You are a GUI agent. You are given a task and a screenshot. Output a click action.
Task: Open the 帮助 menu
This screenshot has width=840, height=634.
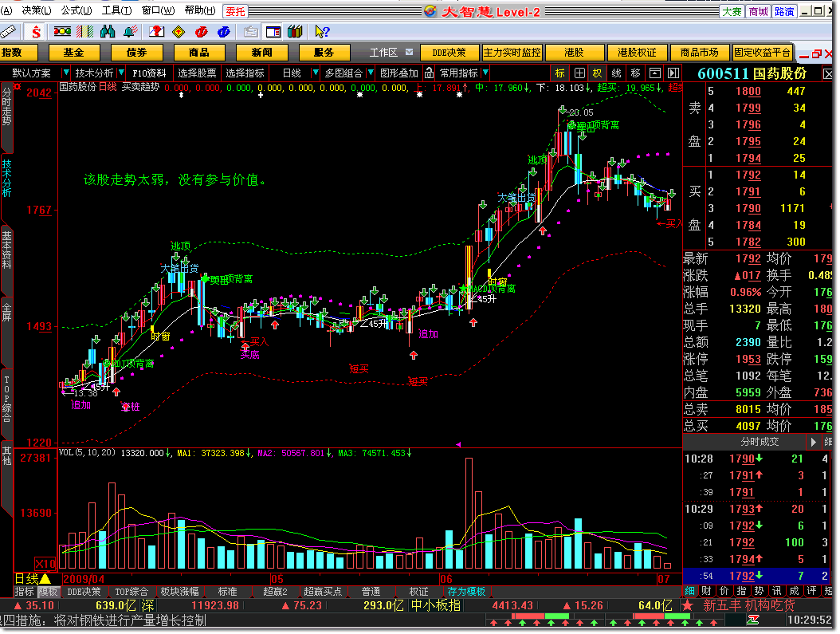pyautogui.click(x=200, y=10)
